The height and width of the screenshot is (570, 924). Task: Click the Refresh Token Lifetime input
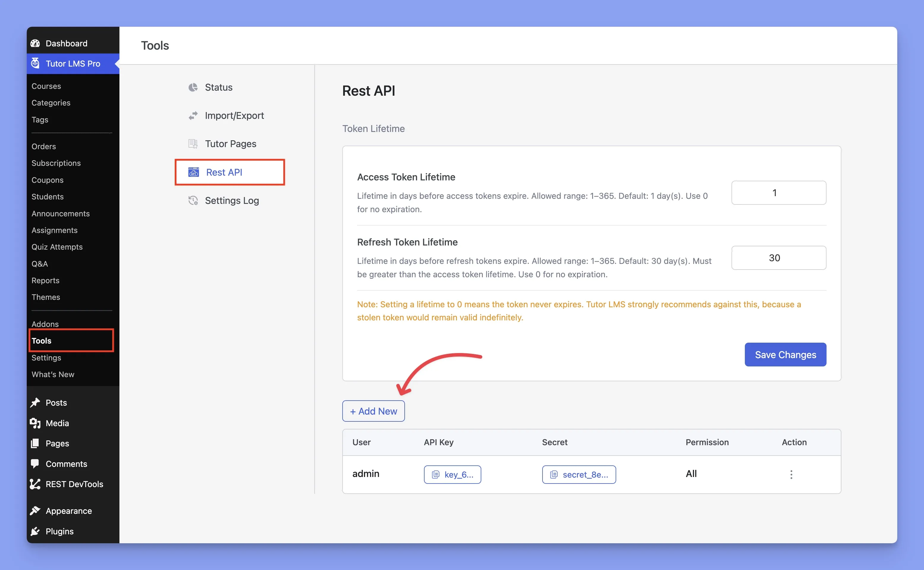tap(778, 258)
